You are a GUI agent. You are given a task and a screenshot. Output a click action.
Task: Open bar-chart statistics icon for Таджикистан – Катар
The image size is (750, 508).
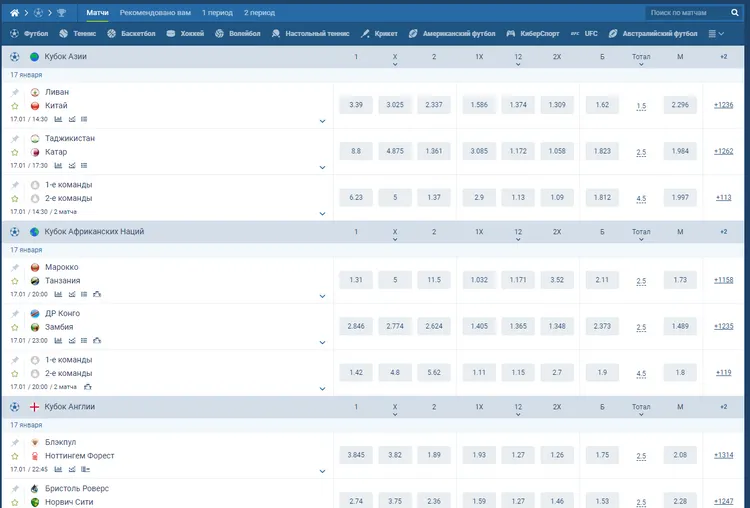pos(58,166)
